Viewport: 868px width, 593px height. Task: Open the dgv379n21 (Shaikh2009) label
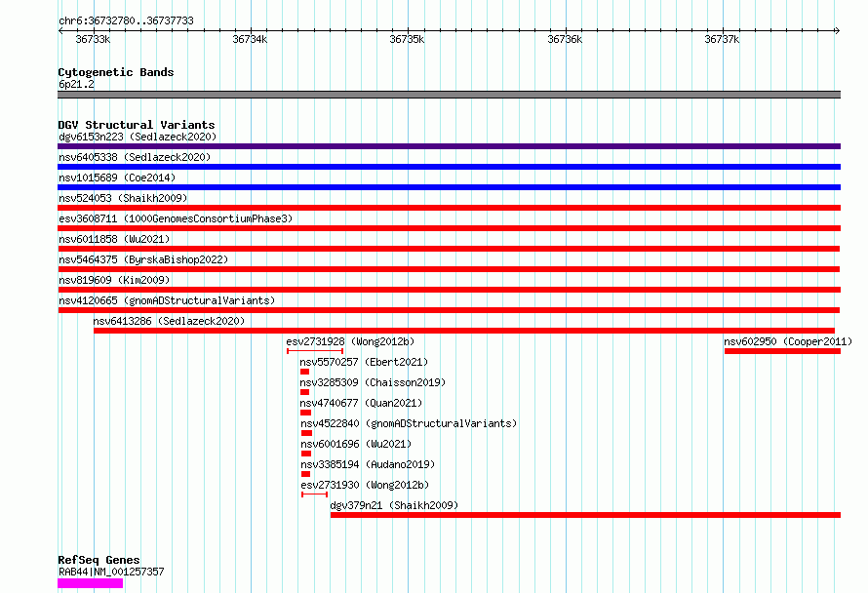click(394, 505)
